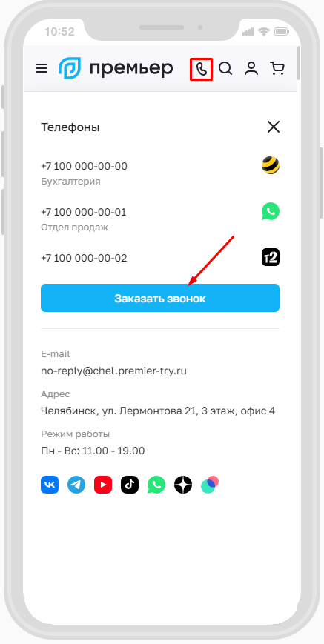The width and height of the screenshot is (324, 644).
Task: Click the phone icon in header
Action: click(x=201, y=69)
